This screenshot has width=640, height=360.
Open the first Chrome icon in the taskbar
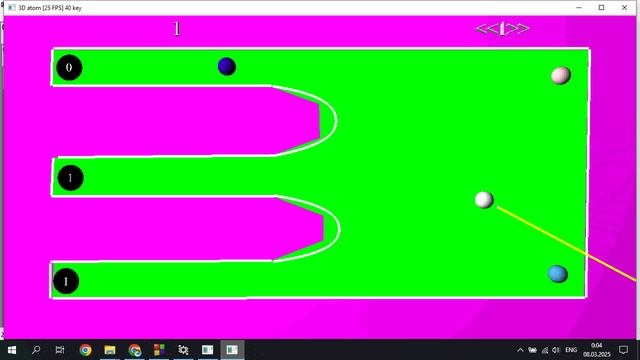85,350
